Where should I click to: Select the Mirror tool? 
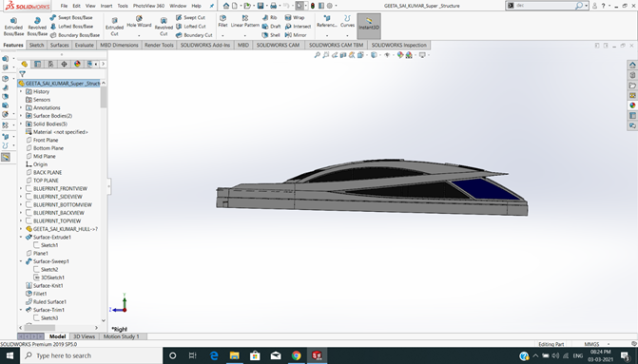click(x=296, y=35)
